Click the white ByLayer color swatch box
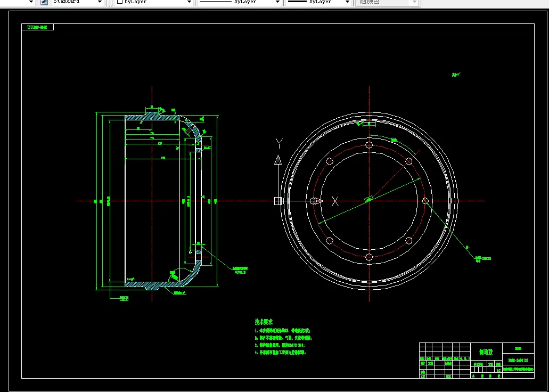Viewport: 549px width, 392px height. click(x=119, y=2)
